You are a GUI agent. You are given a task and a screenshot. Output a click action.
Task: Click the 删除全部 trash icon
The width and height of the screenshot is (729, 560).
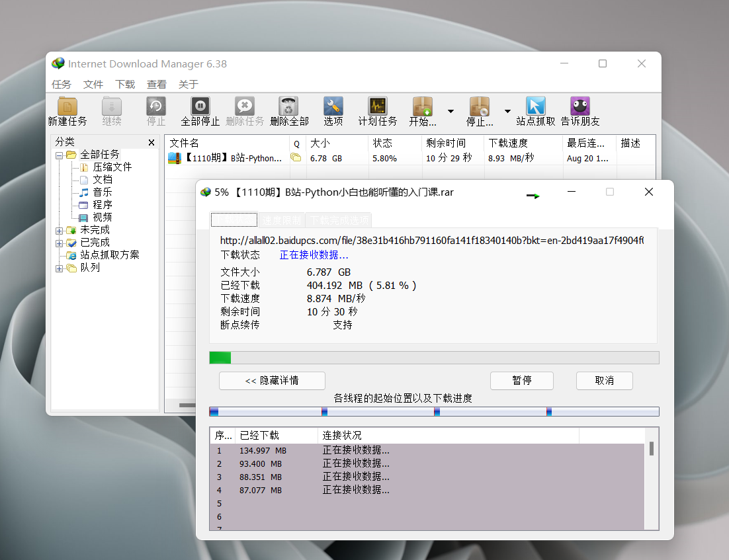click(x=289, y=106)
